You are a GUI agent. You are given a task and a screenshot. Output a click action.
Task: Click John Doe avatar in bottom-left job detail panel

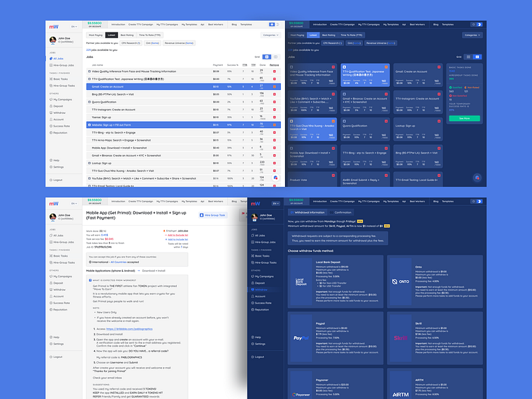coord(52,216)
